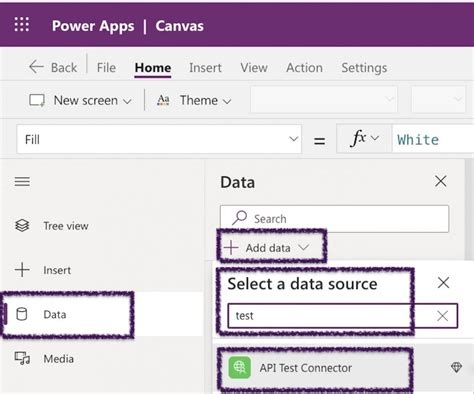The width and height of the screenshot is (474, 394).
Task: Click the Tree view layers icon
Action: (22, 226)
